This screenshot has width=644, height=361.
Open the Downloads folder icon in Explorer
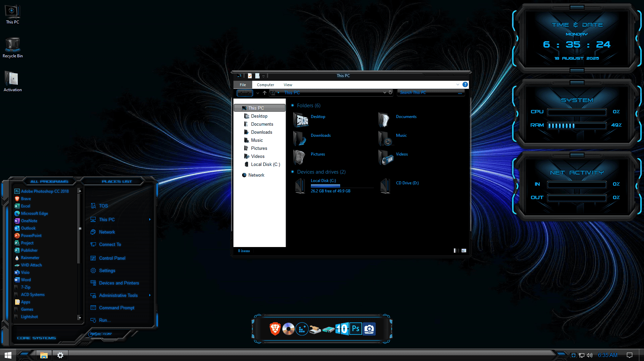point(300,138)
